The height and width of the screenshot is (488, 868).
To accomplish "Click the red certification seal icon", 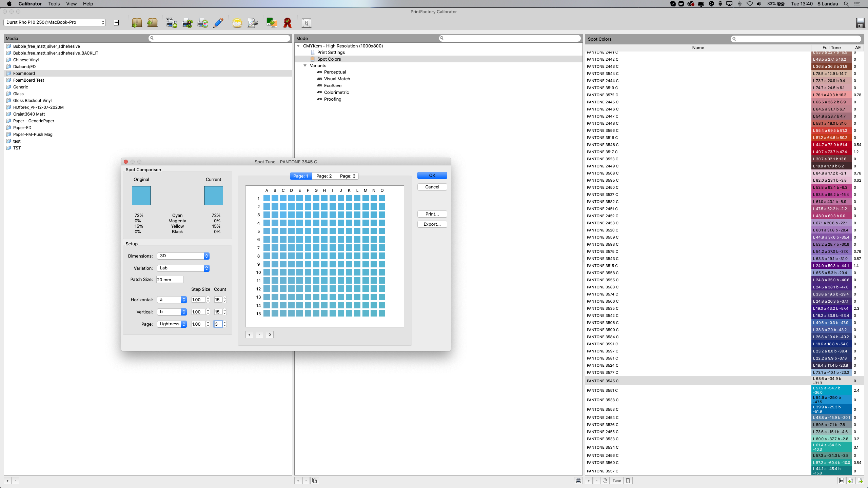I will point(288,23).
